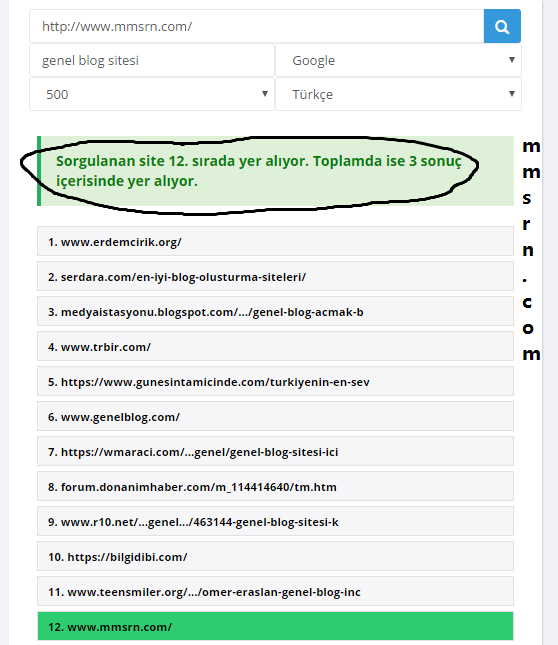Open result 1 www.erdemcirik.org/
558x645 pixels.
[x=276, y=241]
